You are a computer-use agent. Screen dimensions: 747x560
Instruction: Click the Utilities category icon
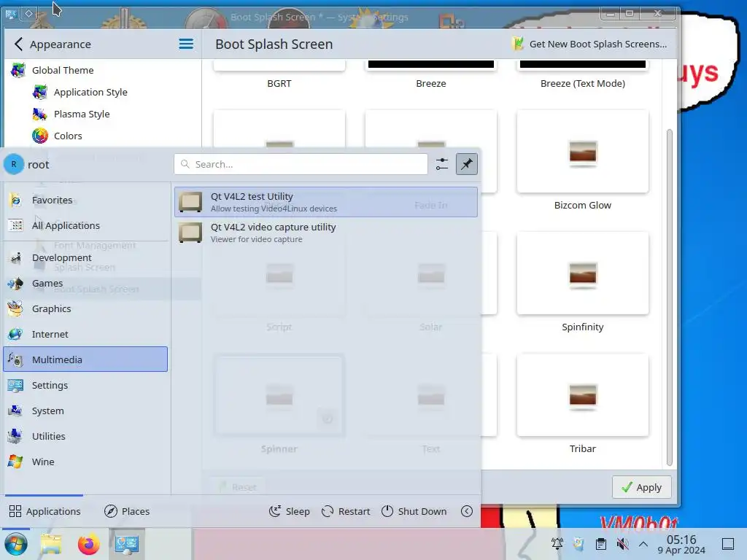15,436
